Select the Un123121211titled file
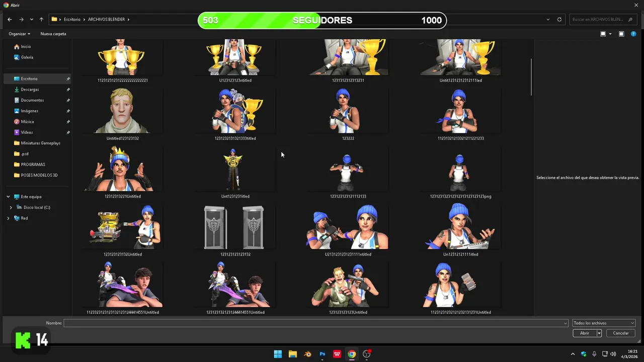644x362 pixels. (x=461, y=230)
